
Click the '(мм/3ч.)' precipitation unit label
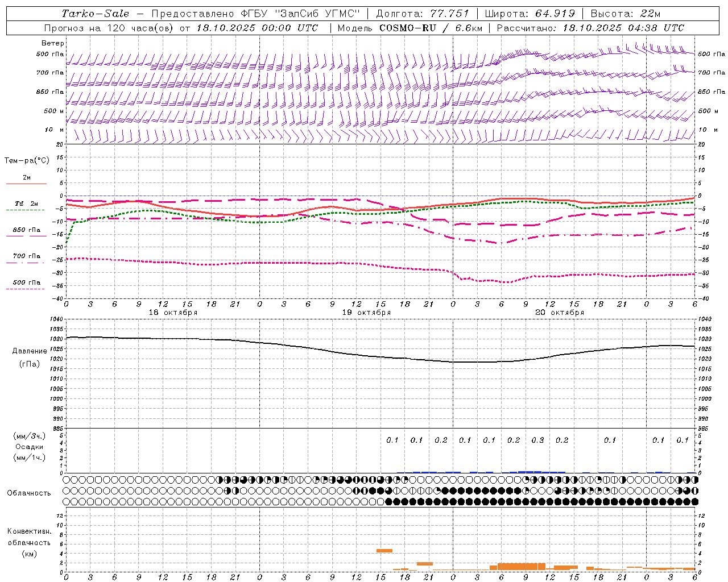tap(30, 436)
